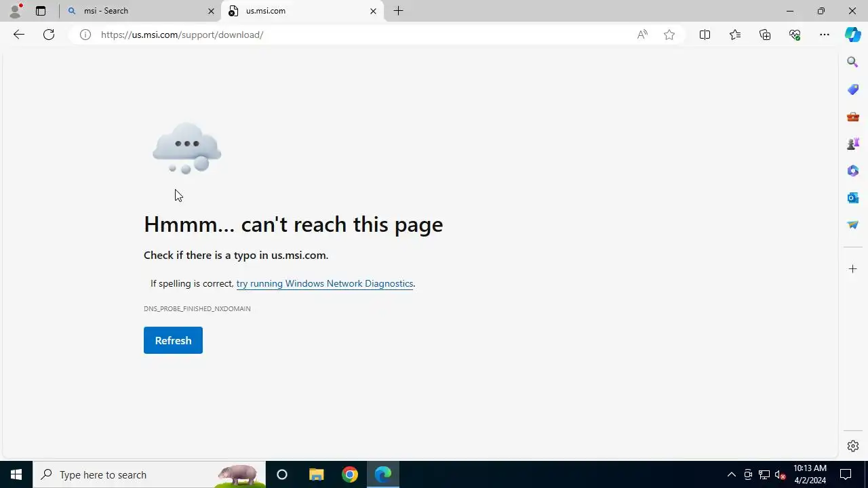This screenshot has width=868, height=488.
Task: Click the taskbar search box
Action: coord(149,474)
